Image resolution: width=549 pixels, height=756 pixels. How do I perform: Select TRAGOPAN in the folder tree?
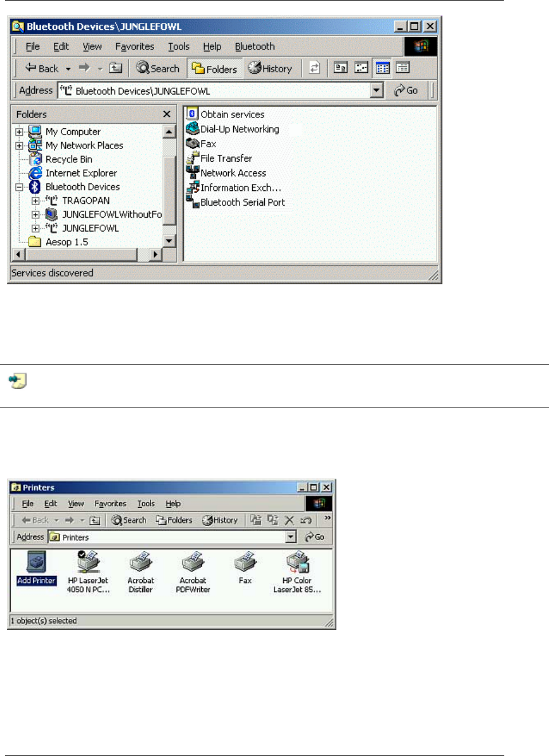[x=86, y=201]
